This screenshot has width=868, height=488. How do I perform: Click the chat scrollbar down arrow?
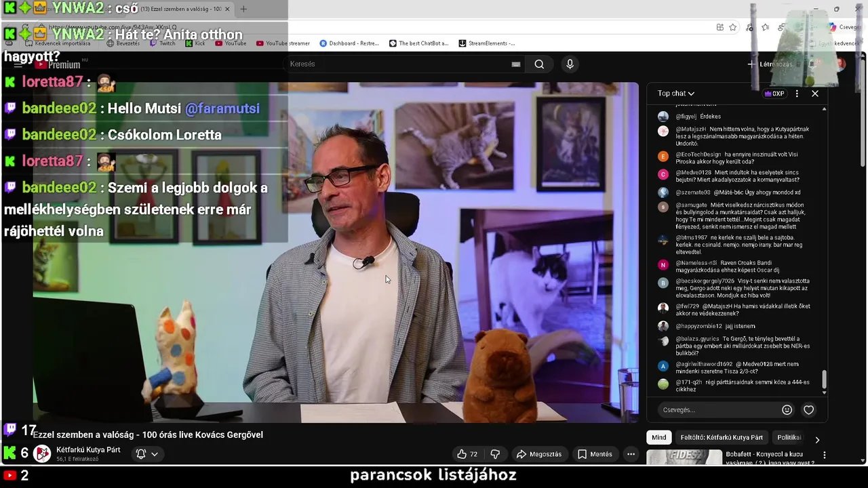point(825,392)
